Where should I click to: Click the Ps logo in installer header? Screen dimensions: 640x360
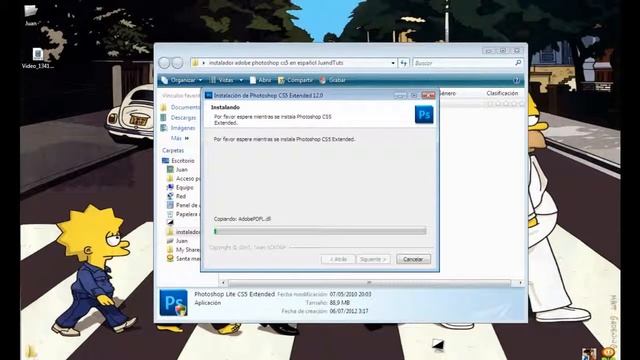pyautogui.click(x=424, y=115)
